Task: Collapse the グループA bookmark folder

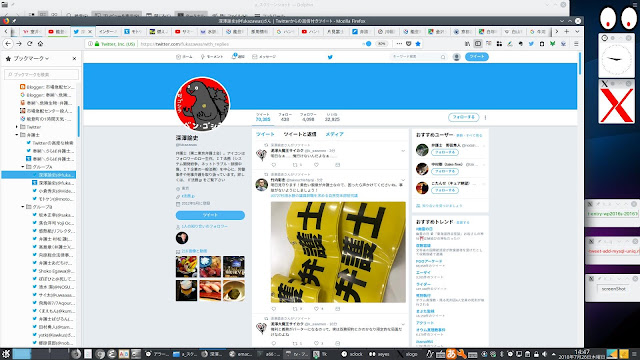Action: coord(23,167)
